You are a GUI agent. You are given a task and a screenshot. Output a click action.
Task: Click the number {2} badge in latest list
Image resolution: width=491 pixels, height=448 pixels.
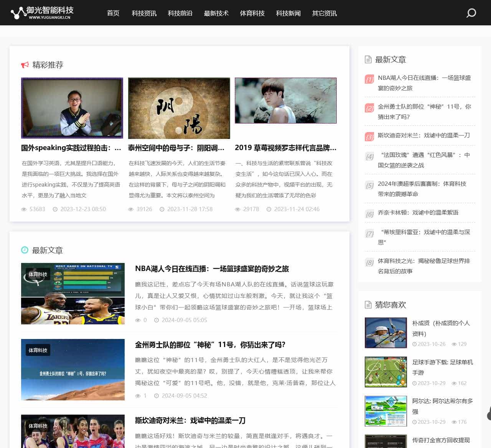pos(369,108)
